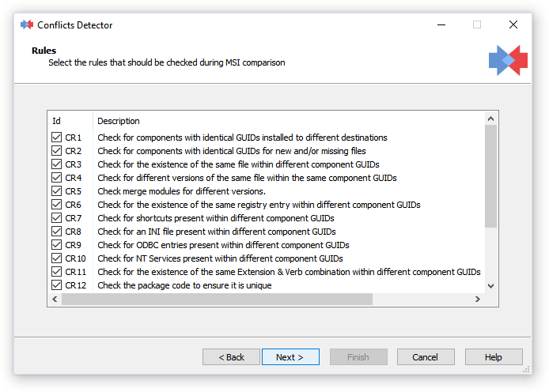The image size is (549, 392).
Task: Toggle the CR7 shortcuts rule checkbox
Action: coord(56,218)
